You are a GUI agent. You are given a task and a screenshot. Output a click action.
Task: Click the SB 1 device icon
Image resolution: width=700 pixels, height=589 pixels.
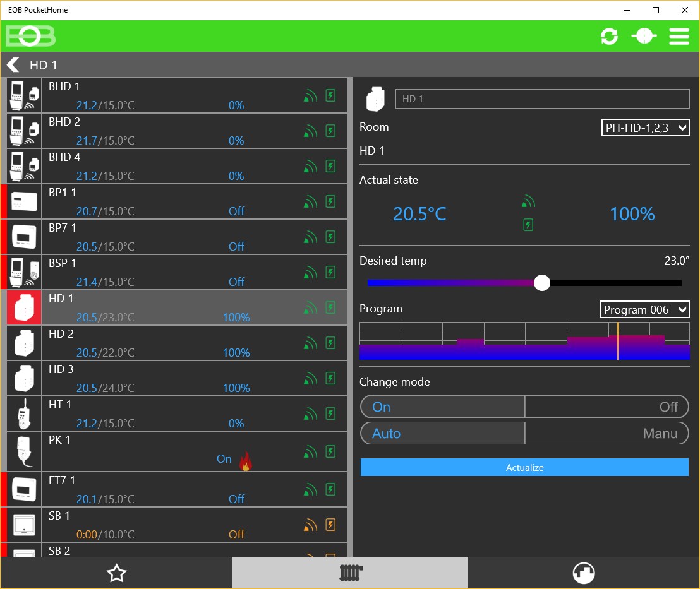(x=24, y=525)
